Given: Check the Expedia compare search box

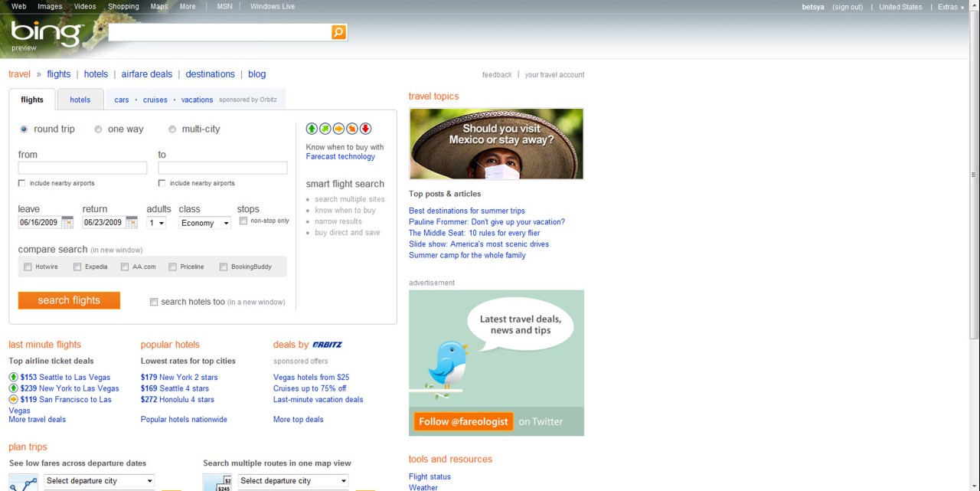Looking at the screenshot, I should (77, 267).
